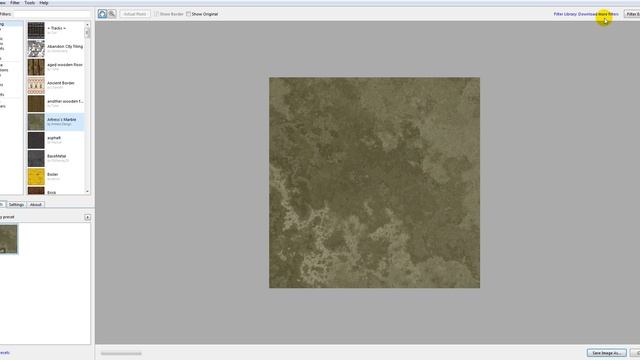Image resolution: width=640 pixels, height=360 pixels.
Task: Switch to the Settings tab
Action: click(x=16, y=204)
